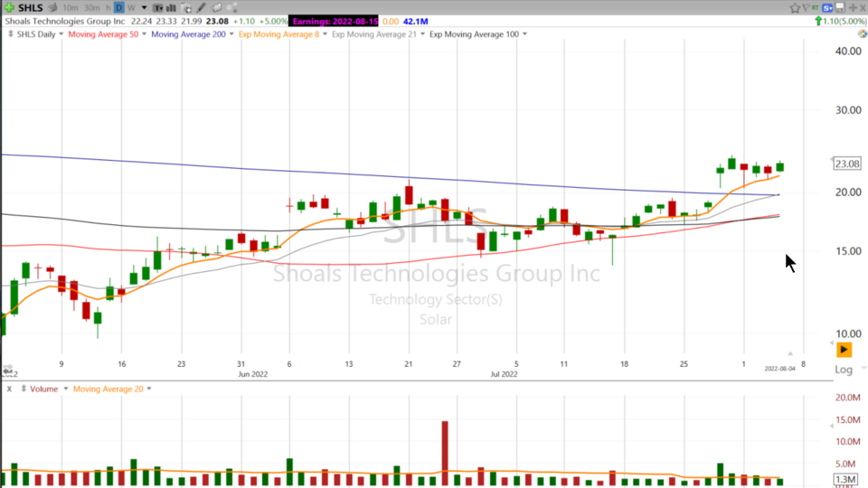Click Moving Average 50 indicator label
The image size is (868, 488).
(x=103, y=34)
